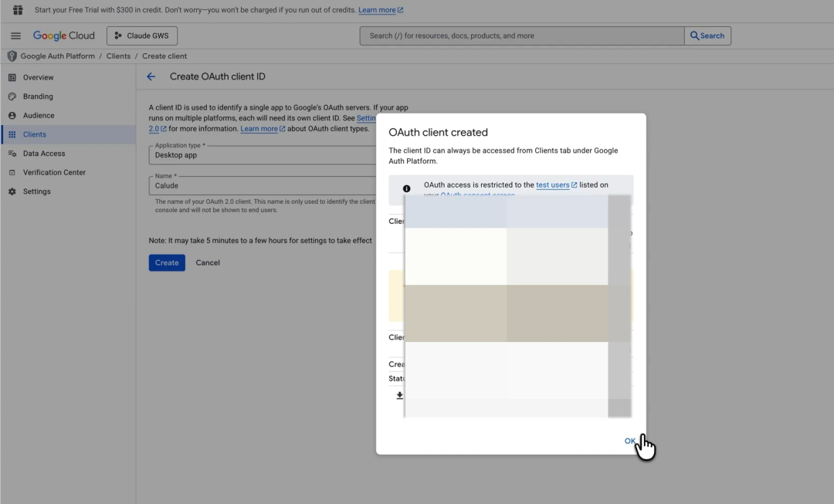Open the Claude GWS project picker
834x504 pixels.
[141, 36]
